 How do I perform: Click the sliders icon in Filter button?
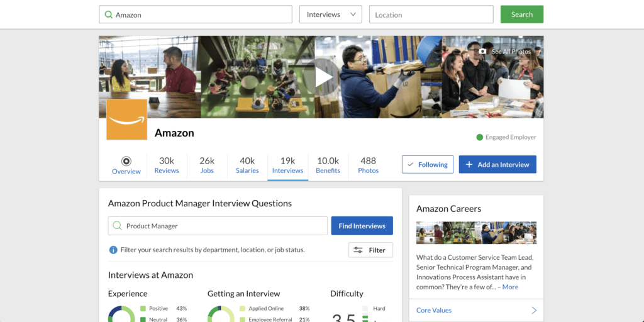point(358,250)
